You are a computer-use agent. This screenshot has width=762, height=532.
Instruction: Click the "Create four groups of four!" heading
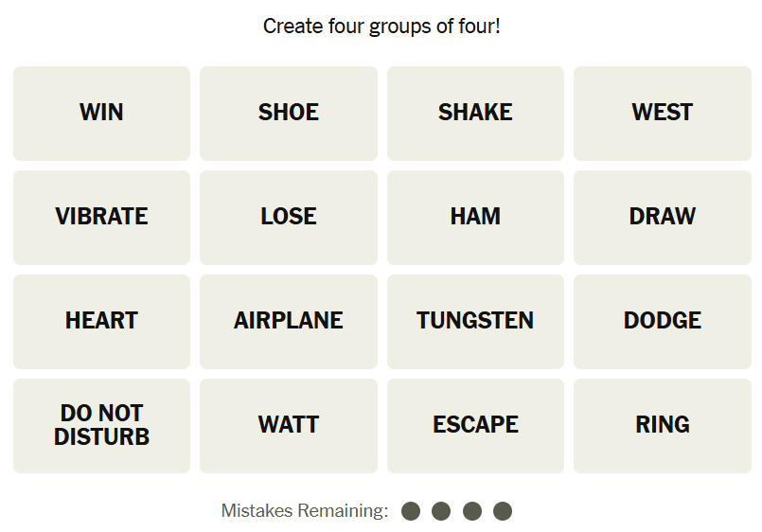[x=381, y=27]
